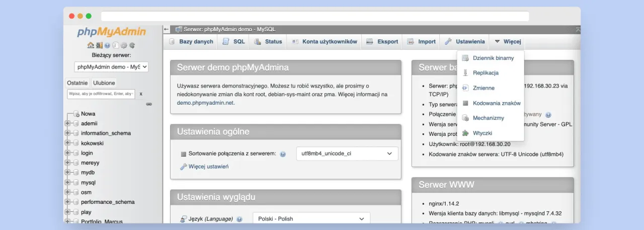Screen dimensions: 644x230
Task: Expand the kokowski database node
Action: pyautogui.click(x=67, y=143)
